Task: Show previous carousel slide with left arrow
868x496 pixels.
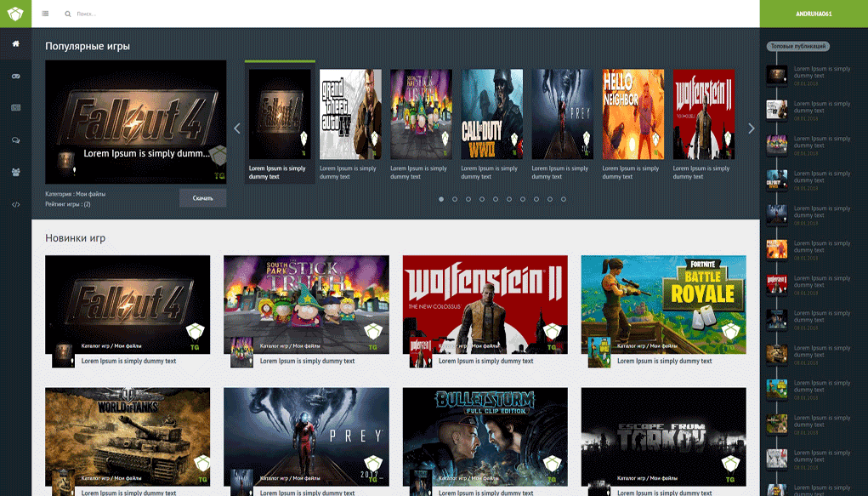Action: (237, 128)
